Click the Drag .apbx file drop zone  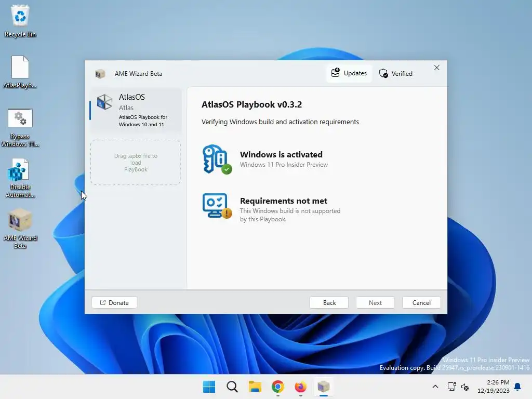pyautogui.click(x=136, y=163)
